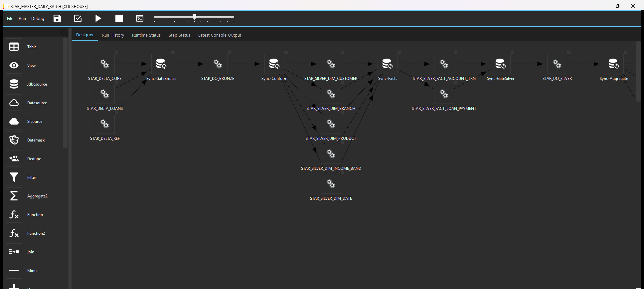Screen dimensions: 644x289
Task: View the Latest Console Output tab
Action: tap(220, 35)
